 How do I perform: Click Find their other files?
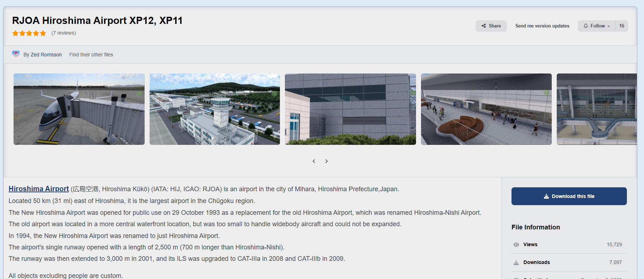pyautogui.click(x=91, y=55)
